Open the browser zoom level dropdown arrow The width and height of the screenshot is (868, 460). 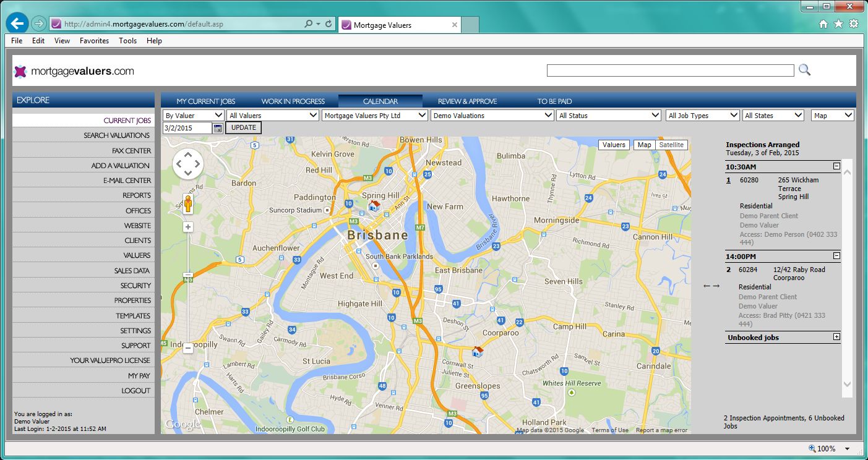pos(847,449)
